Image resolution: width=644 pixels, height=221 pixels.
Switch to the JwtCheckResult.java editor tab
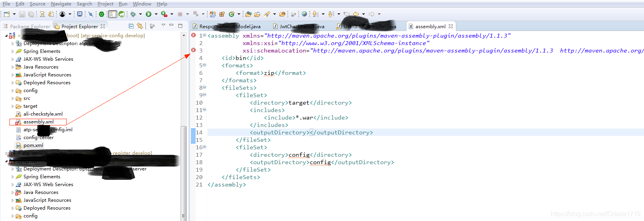pyautogui.click(x=298, y=26)
